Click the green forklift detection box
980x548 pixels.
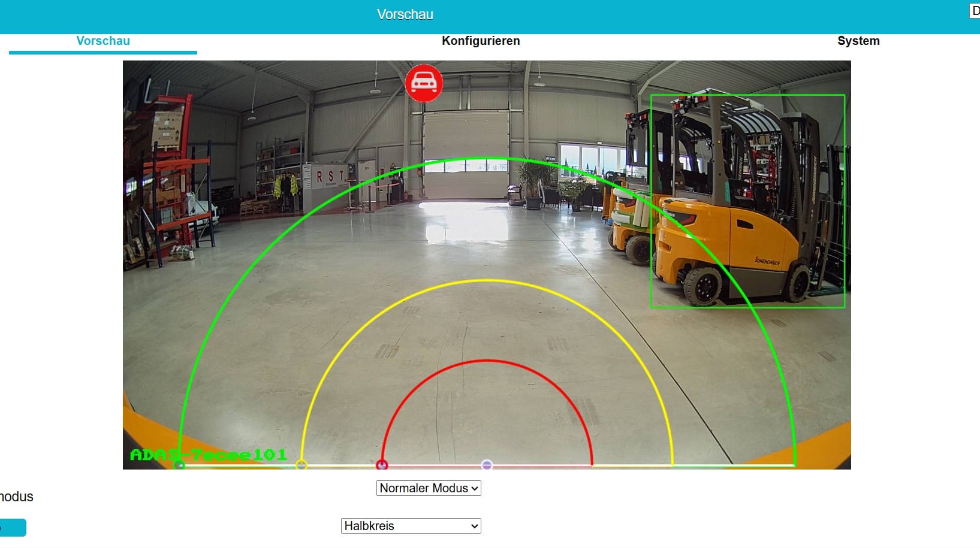(x=747, y=201)
